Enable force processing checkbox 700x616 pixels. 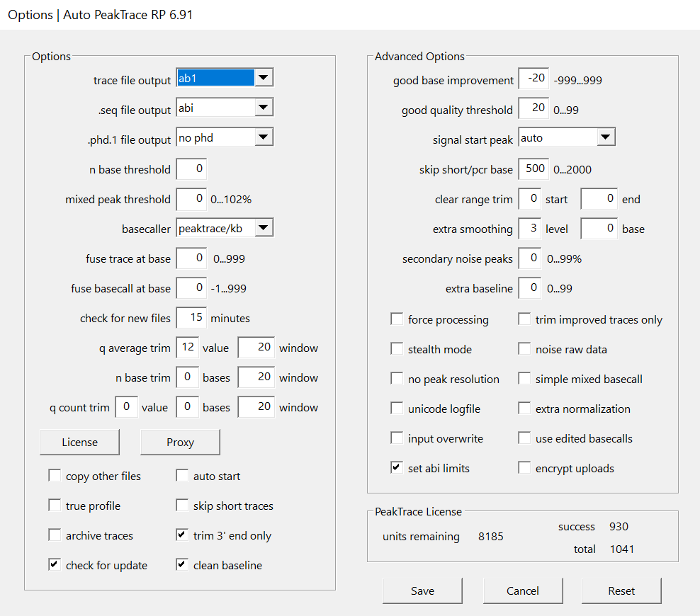click(x=397, y=319)
